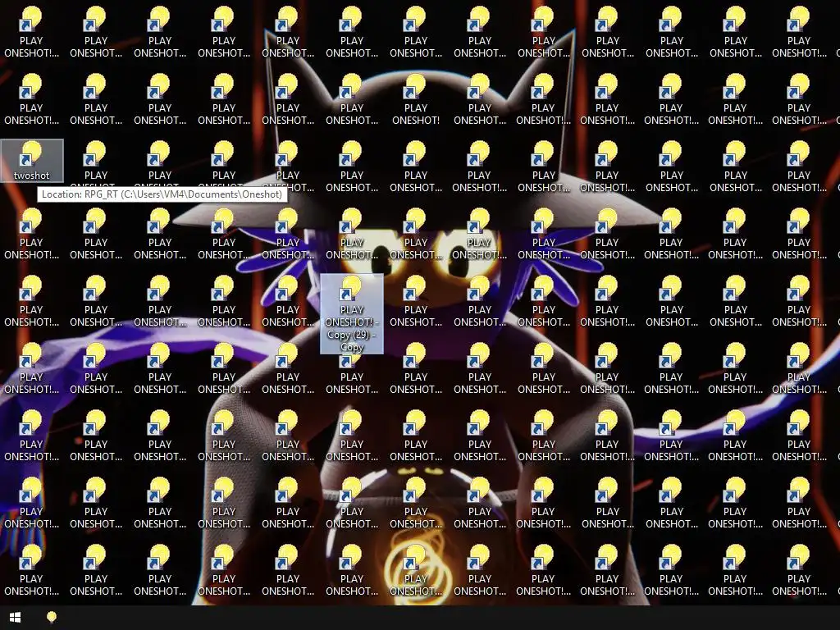
Task: Open the Windows Start menu
Action: (15, 618)
